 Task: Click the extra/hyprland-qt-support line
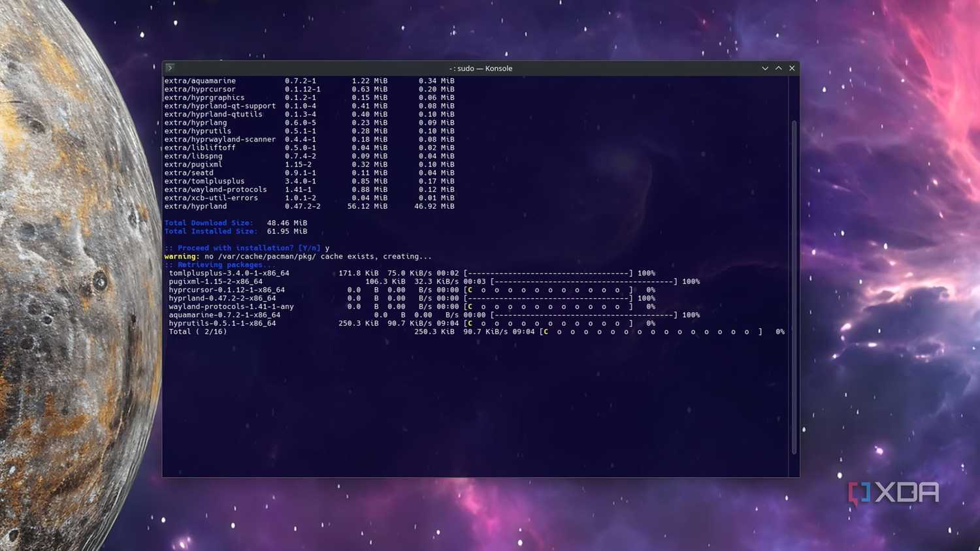309,106
